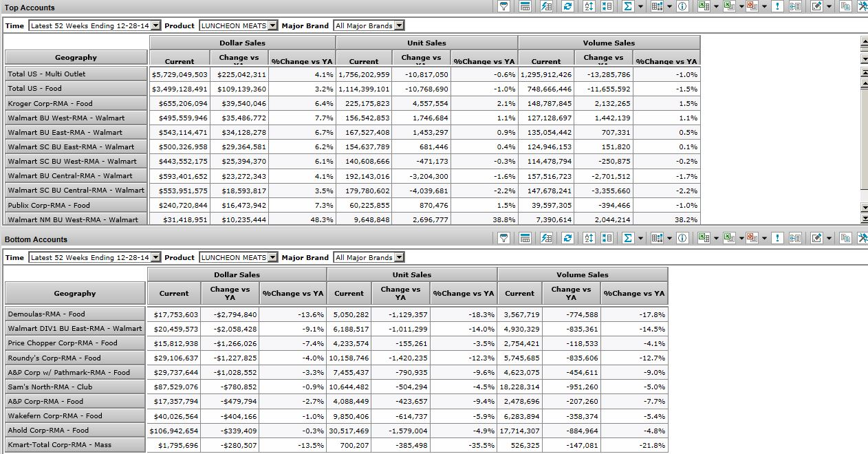Click the info icon in Bottom Accounts toolbar

pos(682,238)
